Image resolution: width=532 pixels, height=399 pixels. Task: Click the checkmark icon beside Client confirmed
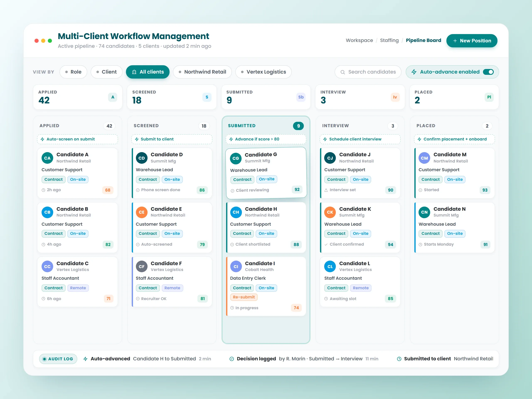[326, 244]
